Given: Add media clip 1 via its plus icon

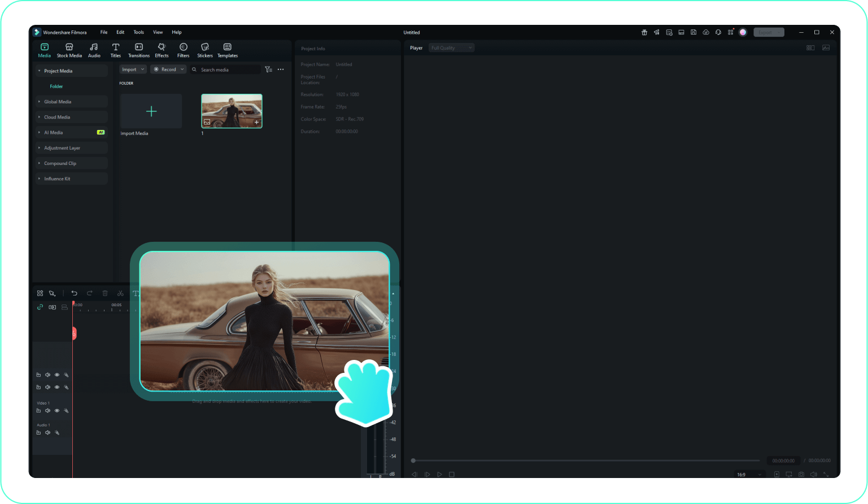Looking at the screenshot, I should point(256,122).
